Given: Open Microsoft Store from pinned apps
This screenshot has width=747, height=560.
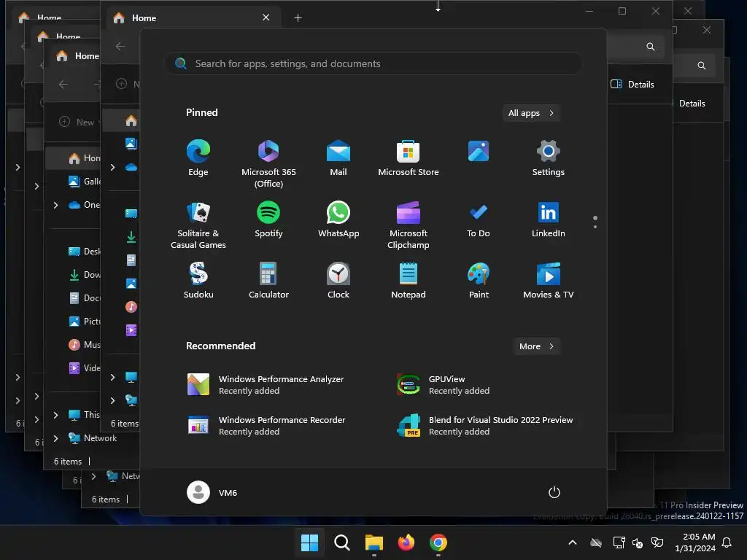Looking at the screenshot, I should tap(409, 157).
